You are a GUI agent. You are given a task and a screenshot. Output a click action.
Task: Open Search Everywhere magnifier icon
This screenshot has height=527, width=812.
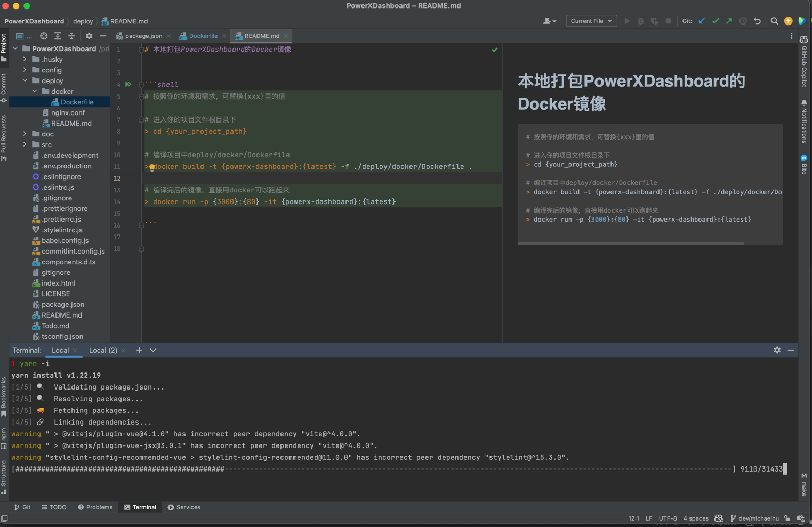[774, 21]
